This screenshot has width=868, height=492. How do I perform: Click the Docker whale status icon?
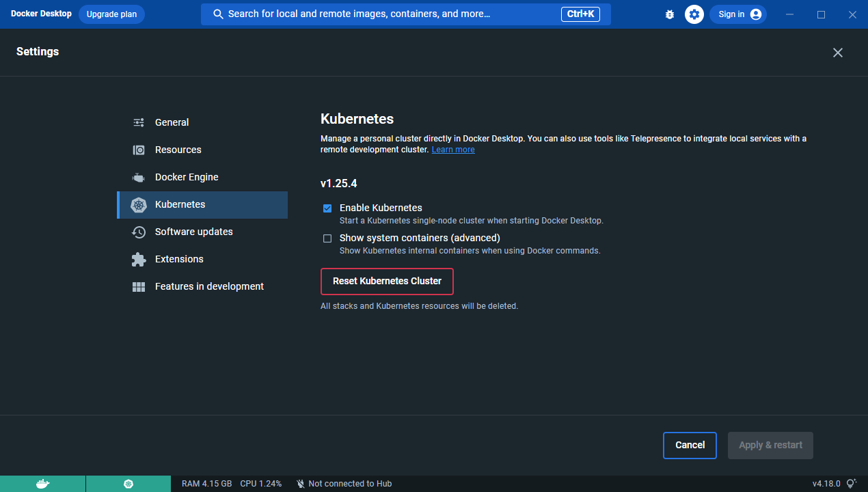click(42, 484)
